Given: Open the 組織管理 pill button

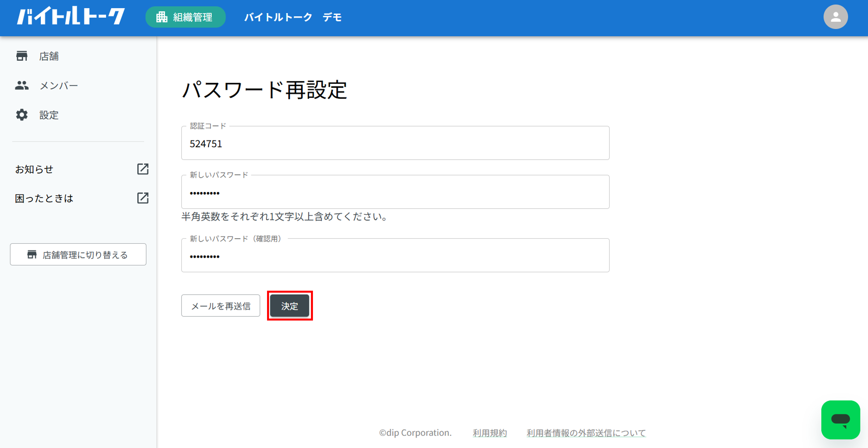Looking at the screenshot, I should pos(185,17).
